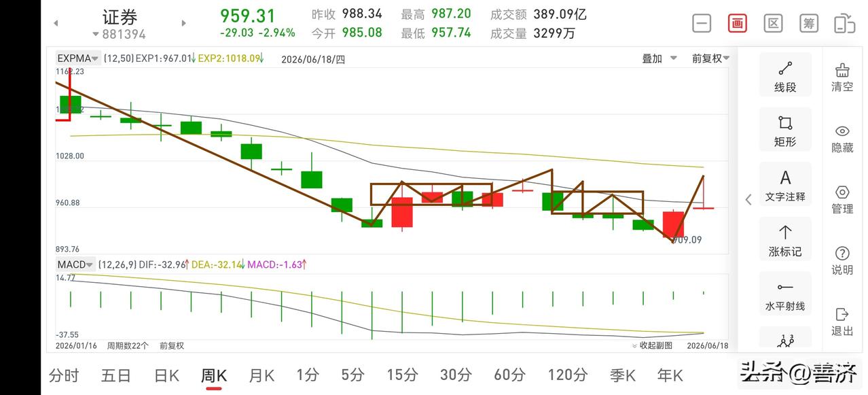Switch to 5分 five-minute tab
Image resolution: width=868 pixels, height=395 pixels.
[352, 375]
